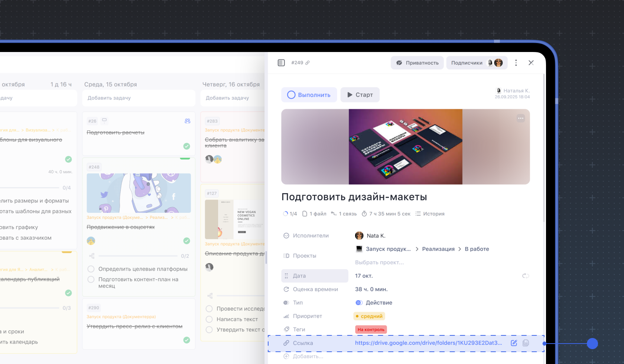Click the team icon on task #26
Viewport: 624px width, 364px height.
[187, 121]
